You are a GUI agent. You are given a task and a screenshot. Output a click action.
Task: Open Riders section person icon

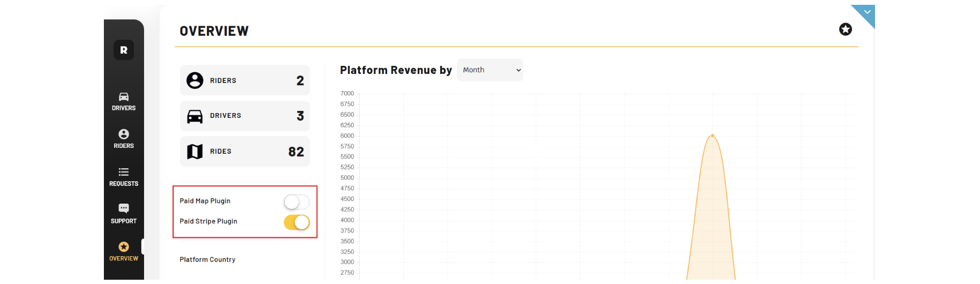124,134
